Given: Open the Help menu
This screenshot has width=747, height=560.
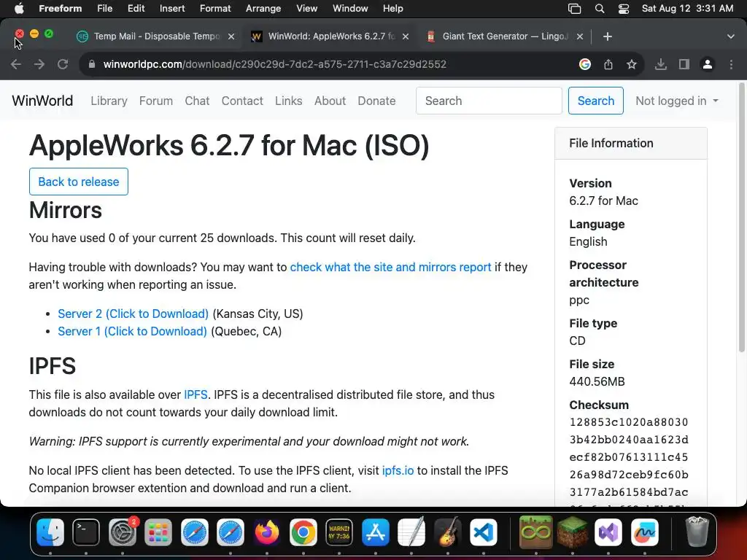Looking at the screenshot, I should click(x=392, y=9).
